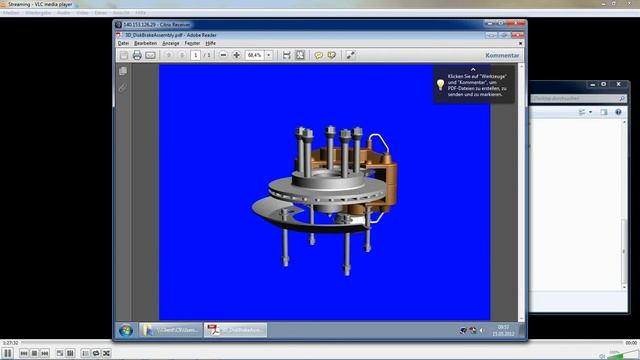
Task: Open the Kommentar pane
Action: coord(502,55)
